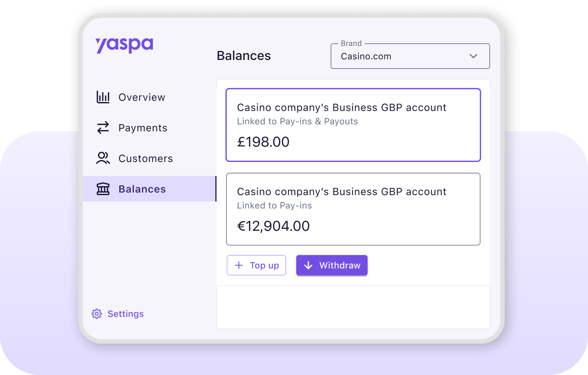Click the Top up button
The image size is (588, 375).
pyautogui.click(x=256, y=265)
